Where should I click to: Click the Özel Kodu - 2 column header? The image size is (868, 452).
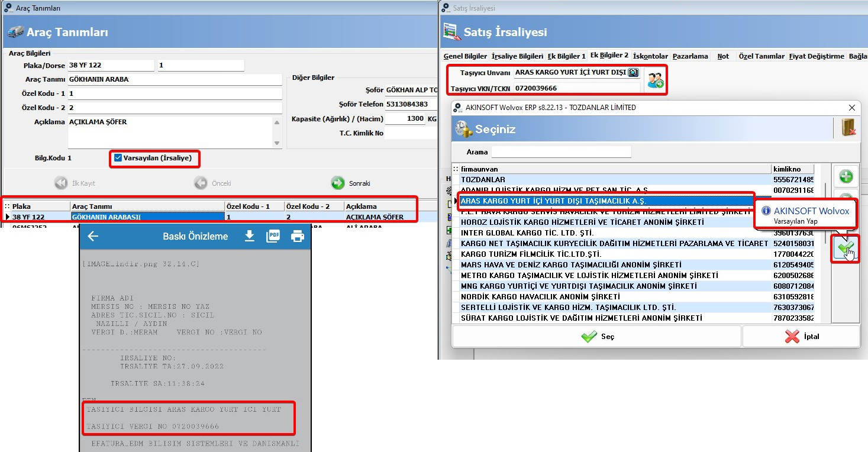[x=314, y=206]
